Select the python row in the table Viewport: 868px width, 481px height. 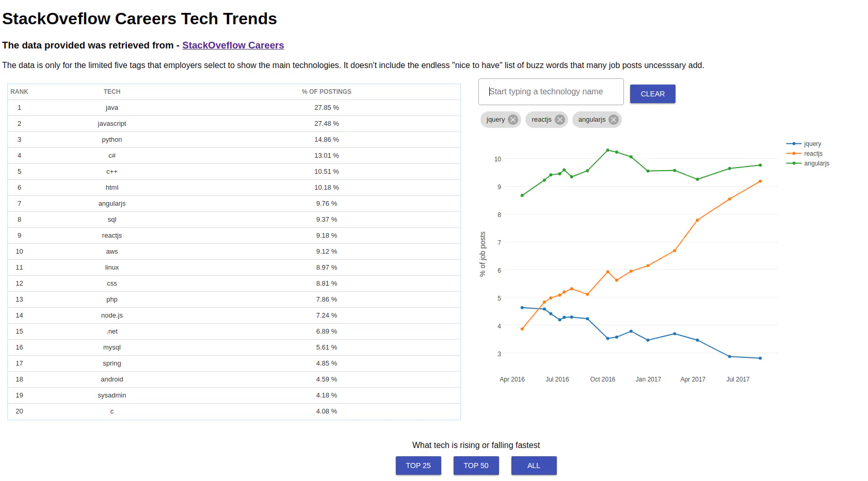(234, 140)
